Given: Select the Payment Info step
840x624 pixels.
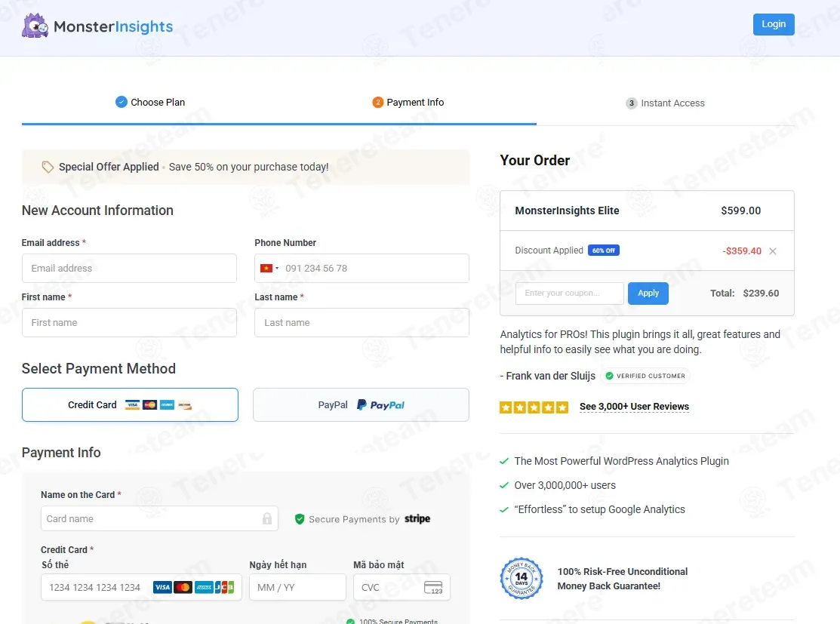Looking at the screenshot, I should coord(408,103).
